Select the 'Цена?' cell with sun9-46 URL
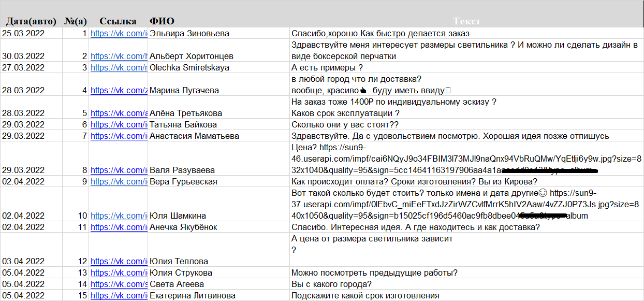The image size is (644, 301). [x=466, y=159]
